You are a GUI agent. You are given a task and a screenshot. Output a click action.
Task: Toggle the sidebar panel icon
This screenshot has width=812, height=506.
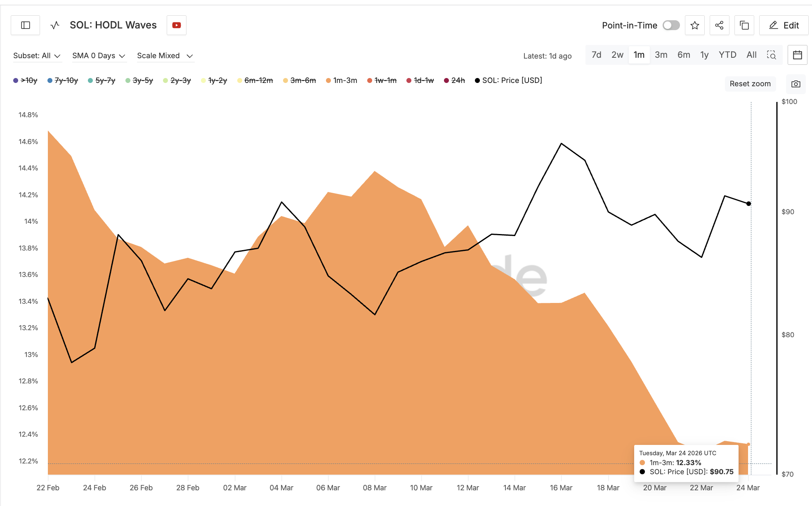click(x=26, y=25)
